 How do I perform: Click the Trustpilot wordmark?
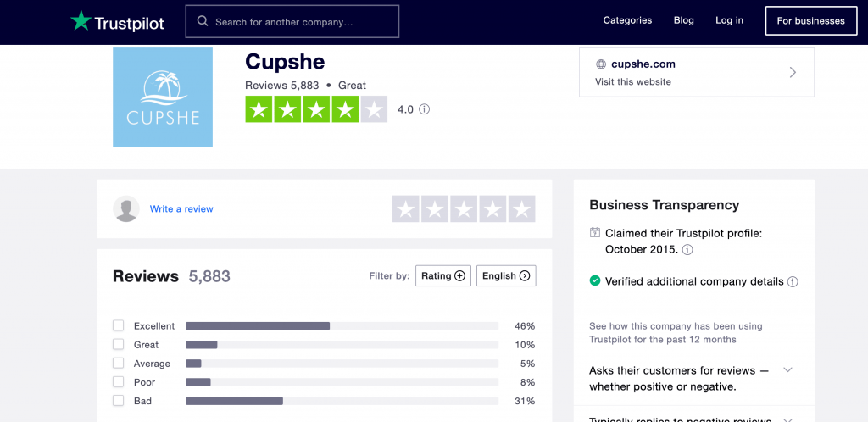(x=130, y=23)
